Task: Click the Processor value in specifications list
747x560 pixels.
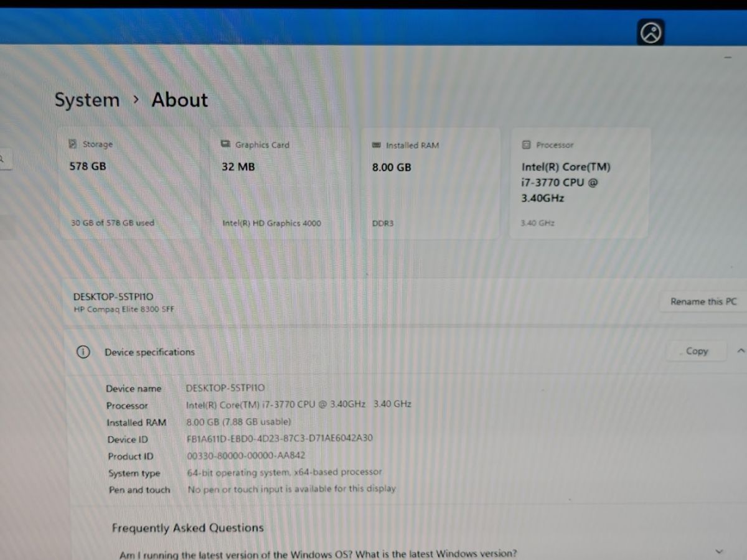Action: point(299,404)
